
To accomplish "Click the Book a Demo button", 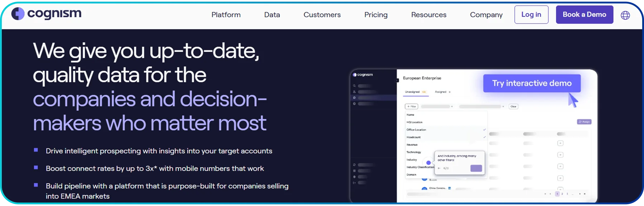I will click(584, 15).
